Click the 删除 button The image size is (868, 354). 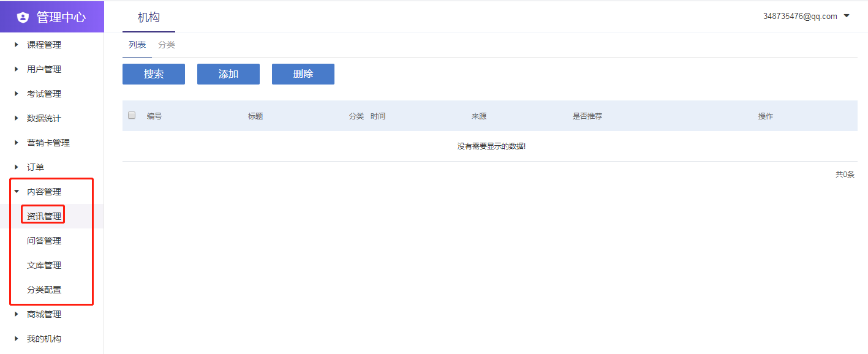point(303,74)
